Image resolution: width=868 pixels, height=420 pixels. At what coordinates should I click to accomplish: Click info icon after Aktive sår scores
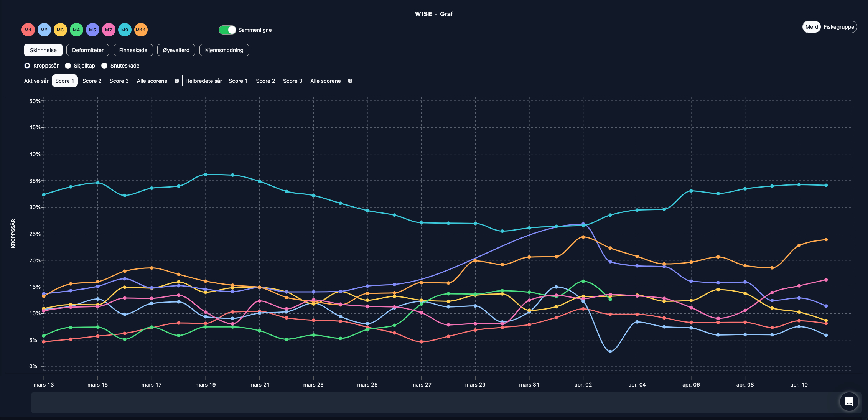(x=177, y=81)
